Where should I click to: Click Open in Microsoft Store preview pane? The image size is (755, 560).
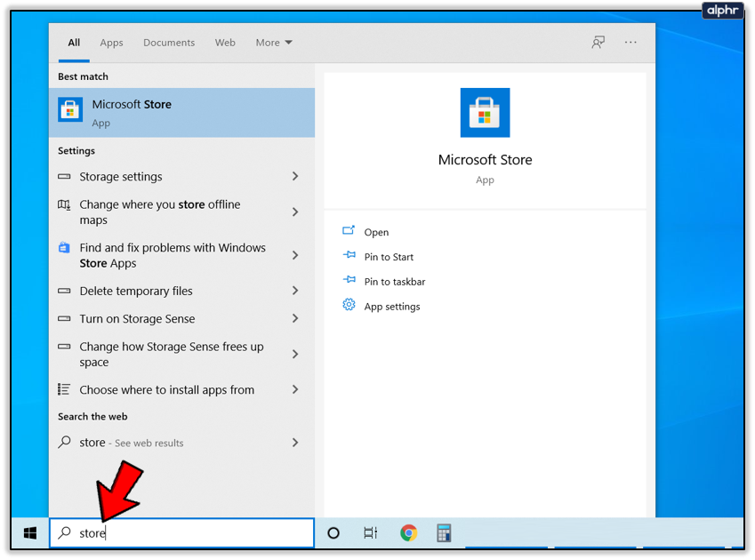[x=376, y=232]
